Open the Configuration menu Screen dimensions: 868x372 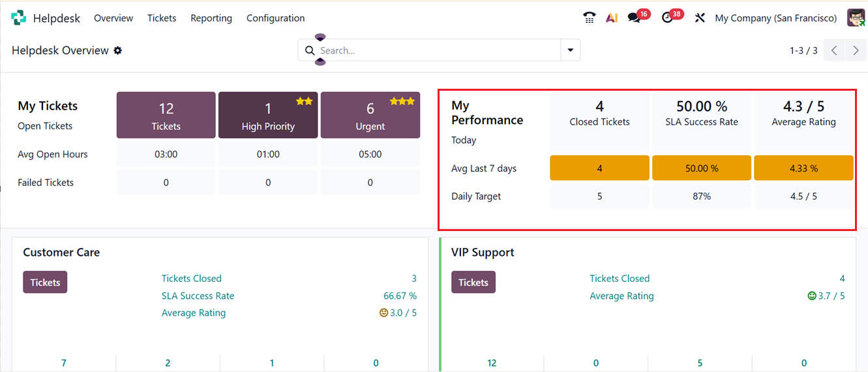pyautogui.click(x=275, y=18)
